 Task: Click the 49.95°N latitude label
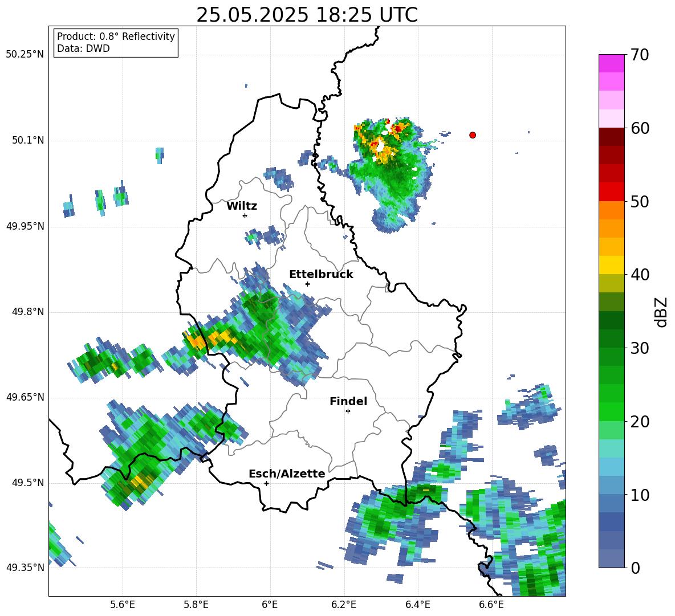(x=25, y=226)
